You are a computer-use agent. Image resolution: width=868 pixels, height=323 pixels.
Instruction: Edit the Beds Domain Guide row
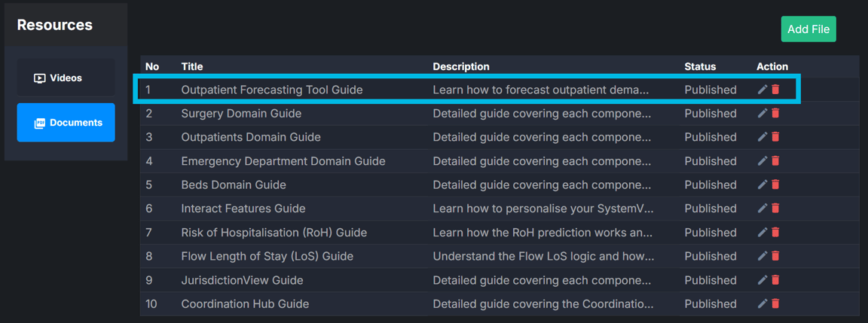(x=763, y=184)
